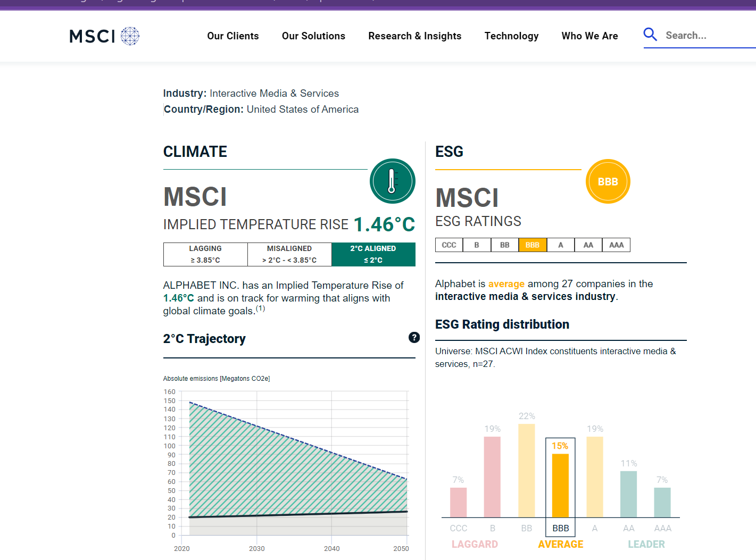Click the AVERAGE legend label
756x560 pixels.
(560, 544)
